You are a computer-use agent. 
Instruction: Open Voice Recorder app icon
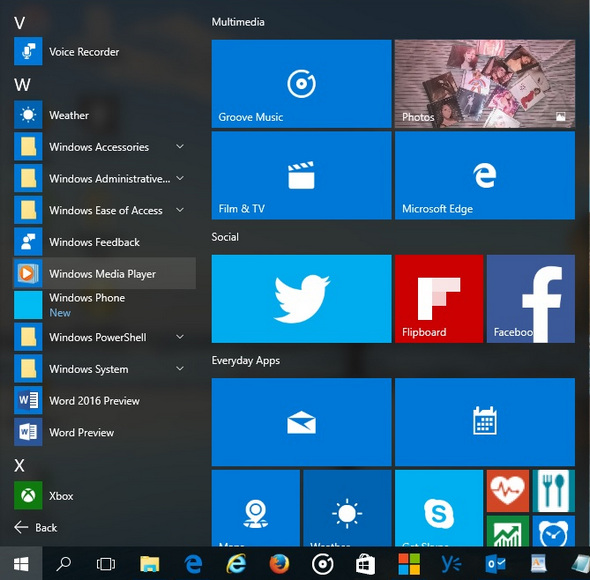coord(28,51)
